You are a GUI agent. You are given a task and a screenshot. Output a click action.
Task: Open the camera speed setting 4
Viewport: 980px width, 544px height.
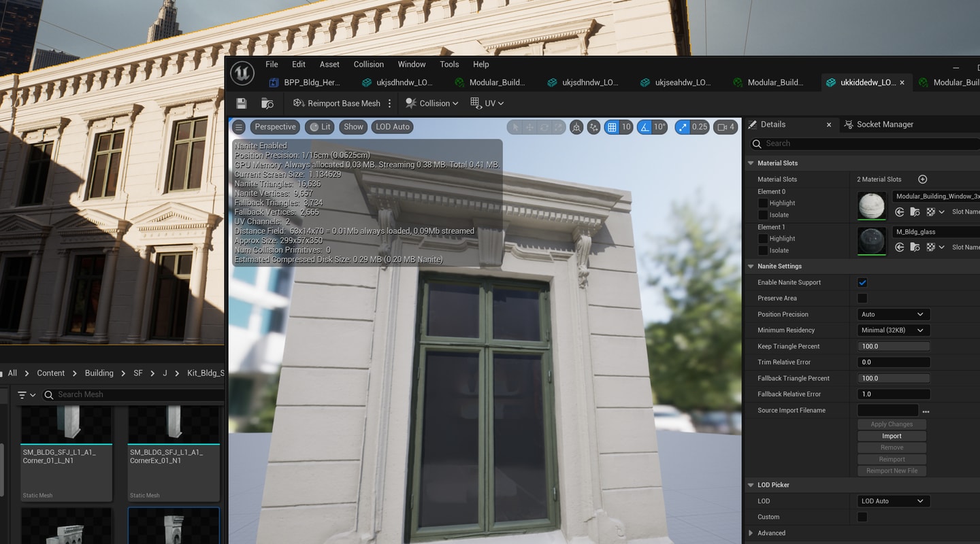pyautogui.click(x=726, y=127)
